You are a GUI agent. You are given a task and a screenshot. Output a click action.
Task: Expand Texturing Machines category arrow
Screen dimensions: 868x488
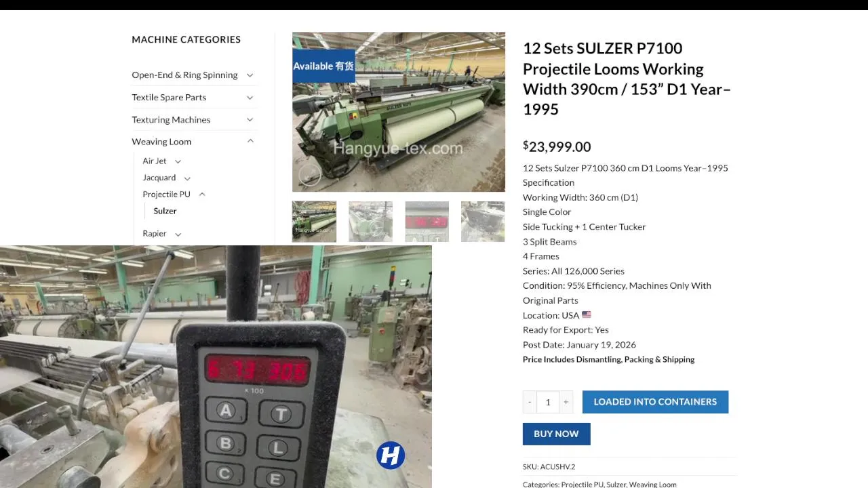(x=250, y=120)
